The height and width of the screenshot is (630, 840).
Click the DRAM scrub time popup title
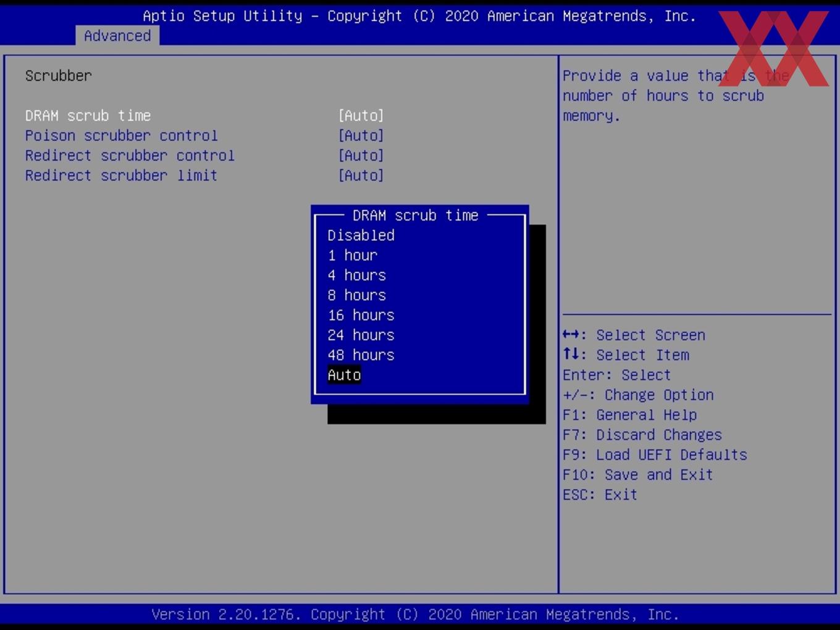click(x=416, y=216)
